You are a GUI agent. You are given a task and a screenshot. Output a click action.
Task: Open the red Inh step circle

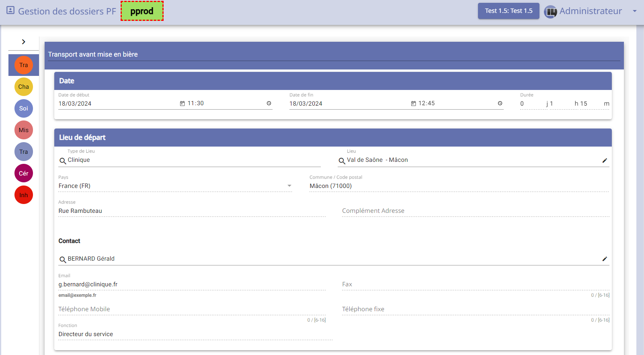[24, 195]
